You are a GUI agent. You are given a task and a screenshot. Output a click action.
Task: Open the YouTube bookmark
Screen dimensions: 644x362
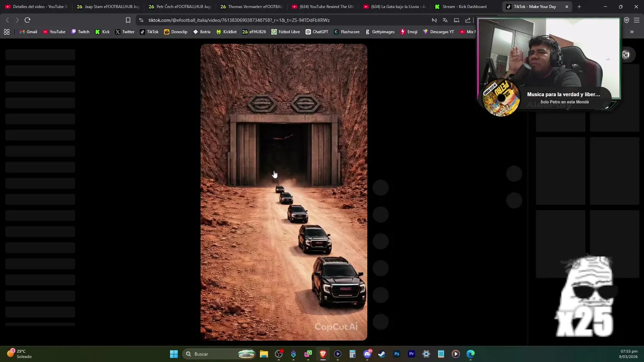coord(54,32)
